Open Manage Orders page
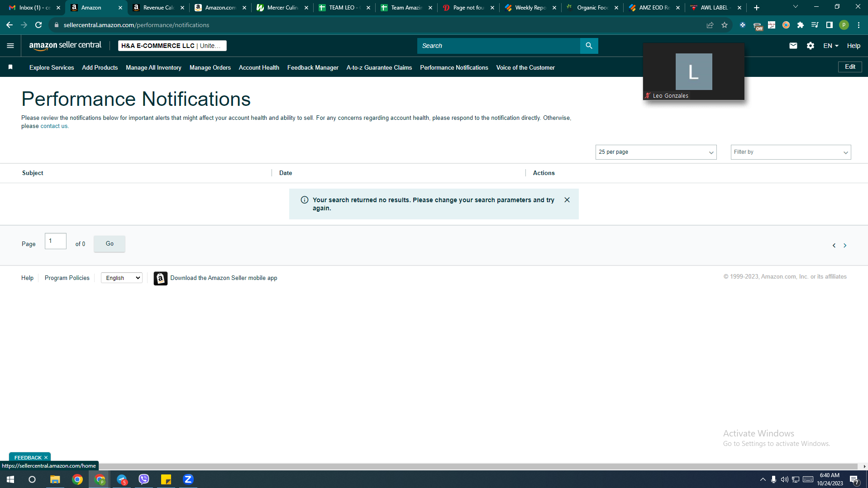Screen dimensions: 868x488 [210, 67]
